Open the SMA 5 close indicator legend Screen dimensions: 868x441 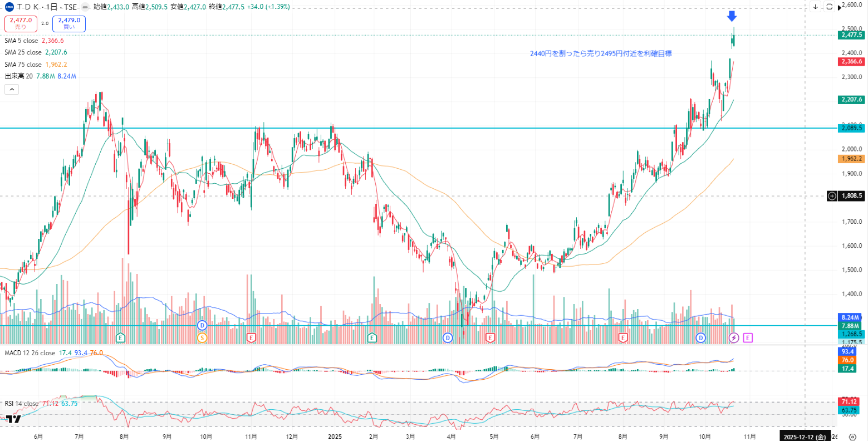[x=22, y=41]
